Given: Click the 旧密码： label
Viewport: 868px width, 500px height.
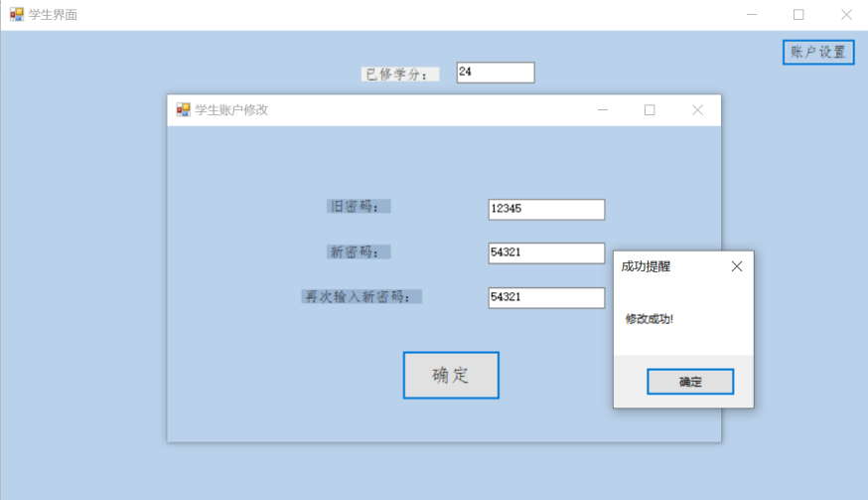Looking at the screenshot, I should coord(359,206).
